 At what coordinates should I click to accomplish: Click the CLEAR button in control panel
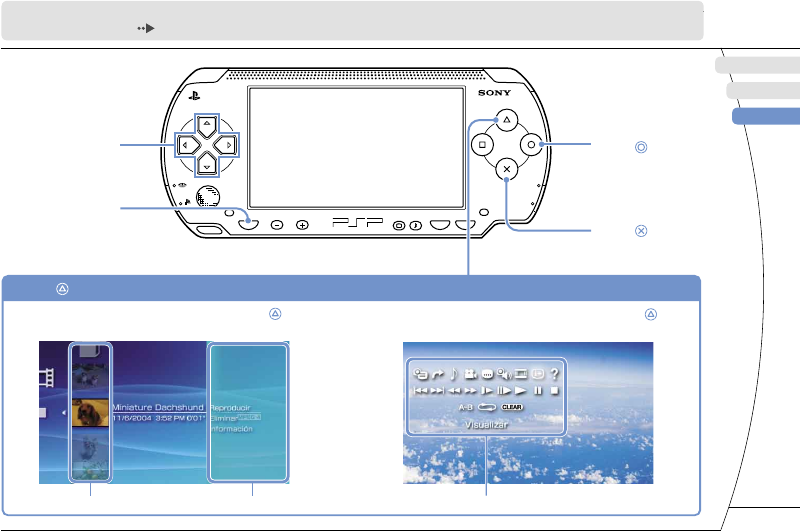pyautogui.click(x=512, y=407)
